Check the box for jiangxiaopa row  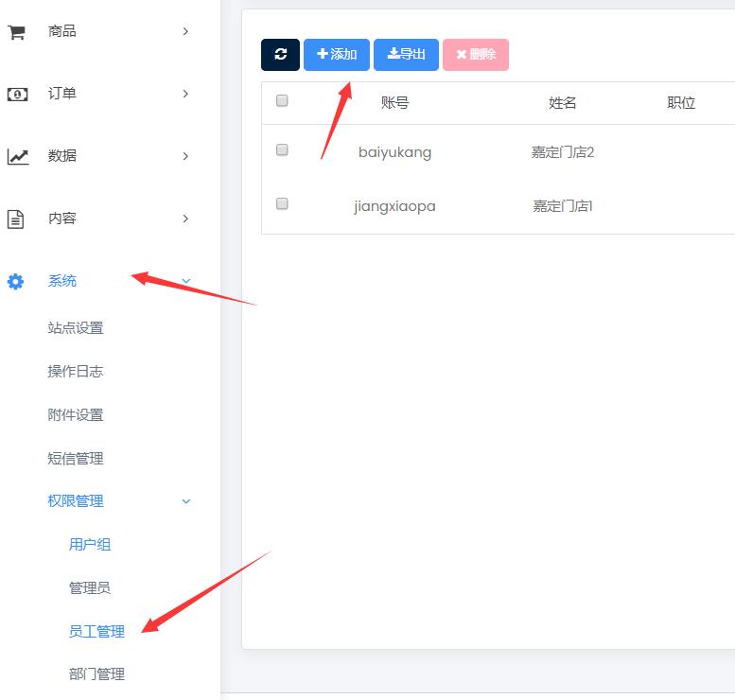pyautogui.click(x=282, y=204)
